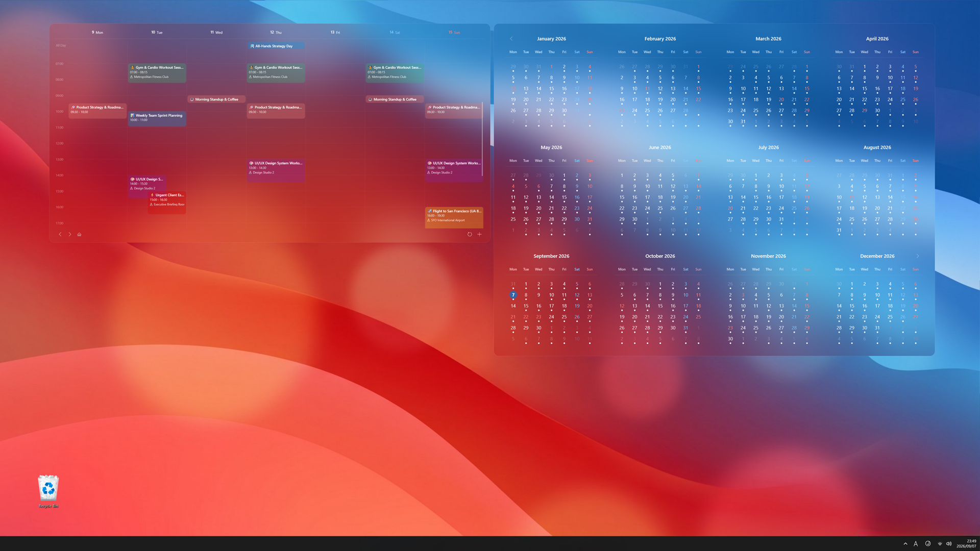
Task: Click the IME 'A' input mode indicator
Action: [916, 544]
